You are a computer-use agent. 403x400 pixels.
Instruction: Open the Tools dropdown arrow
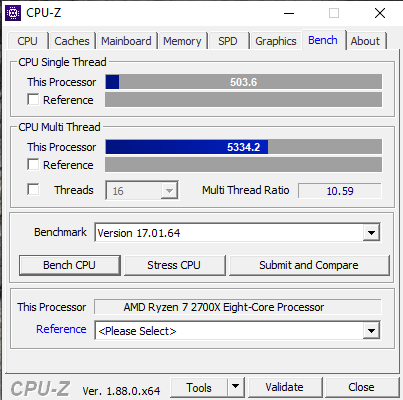pyautogui.click(x=236, y=387)
